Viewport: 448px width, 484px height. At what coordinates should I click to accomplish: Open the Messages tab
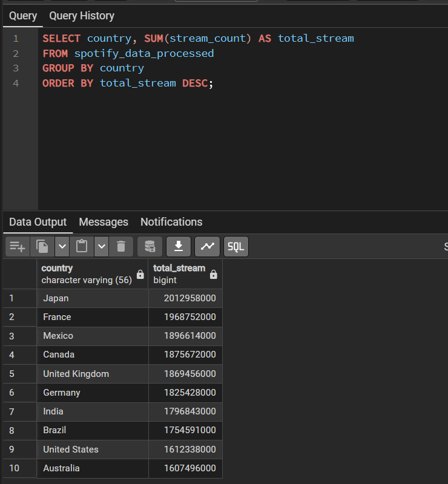tap(104, 222)
